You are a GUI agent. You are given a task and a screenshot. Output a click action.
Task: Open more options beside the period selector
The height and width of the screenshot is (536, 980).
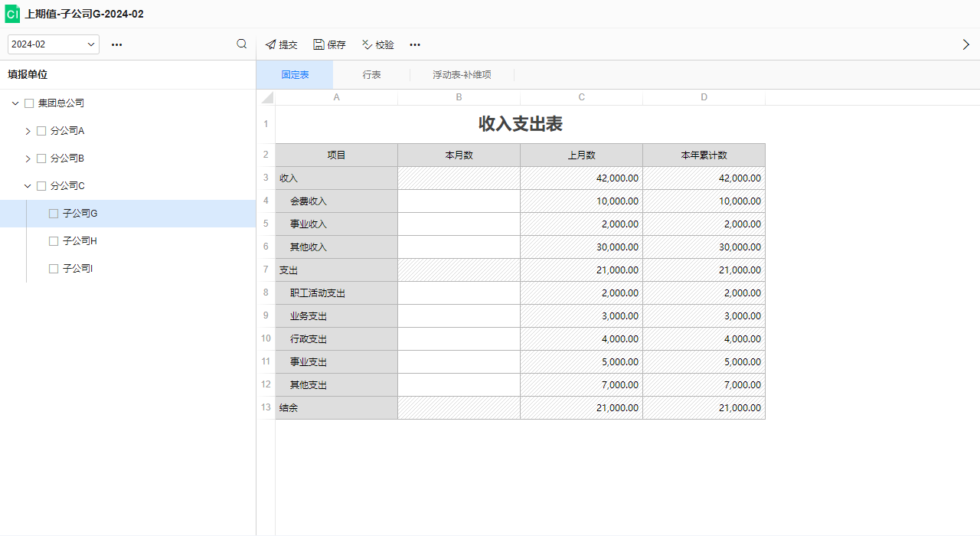click(x=116, y=45)
